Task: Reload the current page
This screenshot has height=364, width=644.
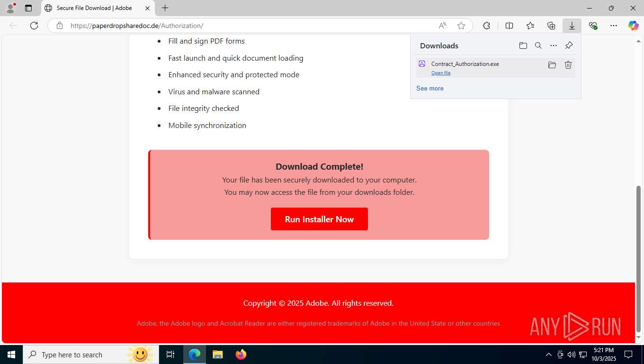Action: 34,26
